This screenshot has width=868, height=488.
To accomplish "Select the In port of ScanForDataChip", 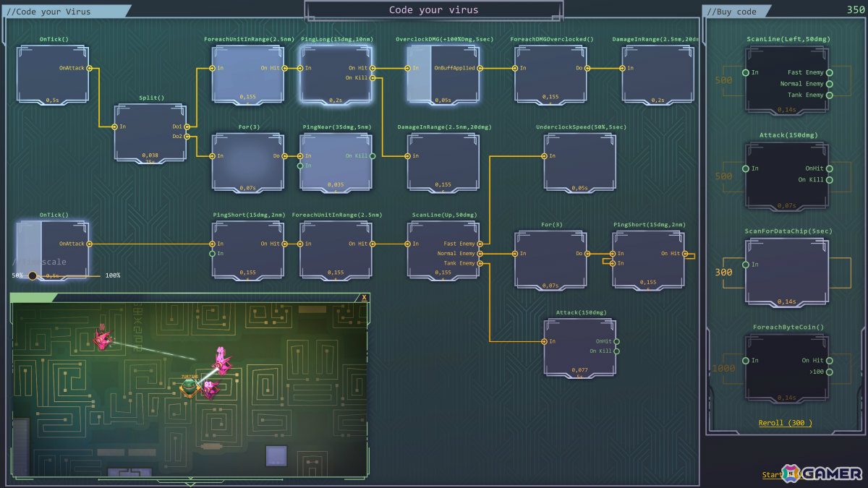I will click(746, 264).
